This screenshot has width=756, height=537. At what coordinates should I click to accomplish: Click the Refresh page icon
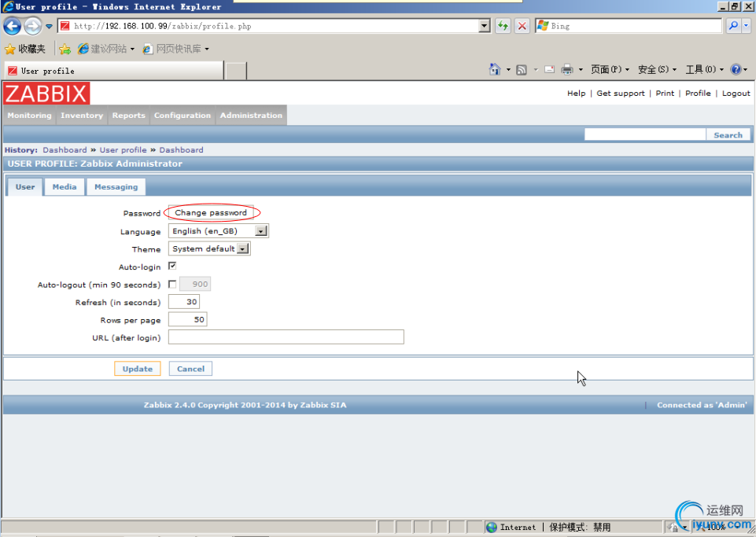click(503, 26)
